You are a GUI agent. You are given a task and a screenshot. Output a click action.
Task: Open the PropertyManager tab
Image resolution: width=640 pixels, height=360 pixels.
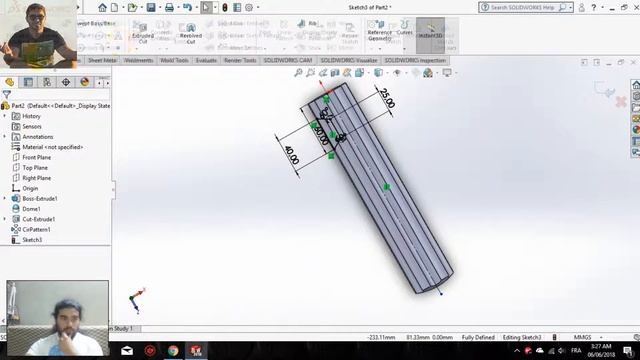(28, 82)
